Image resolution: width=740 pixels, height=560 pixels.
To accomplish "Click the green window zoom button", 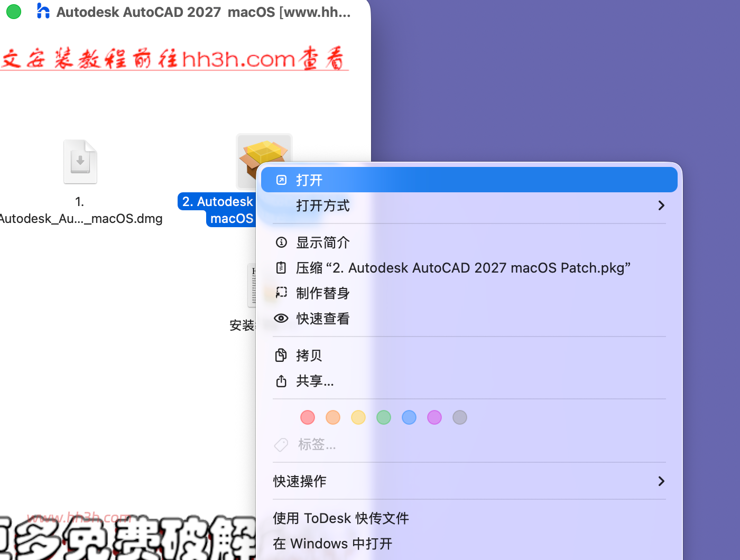I will 14,11.
